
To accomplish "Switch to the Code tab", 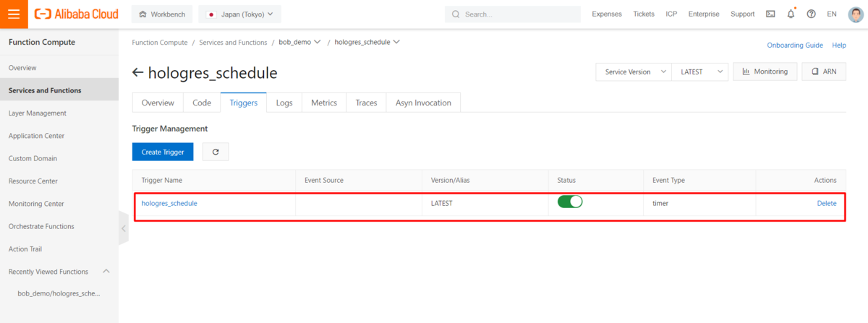I will coord(202,103).
